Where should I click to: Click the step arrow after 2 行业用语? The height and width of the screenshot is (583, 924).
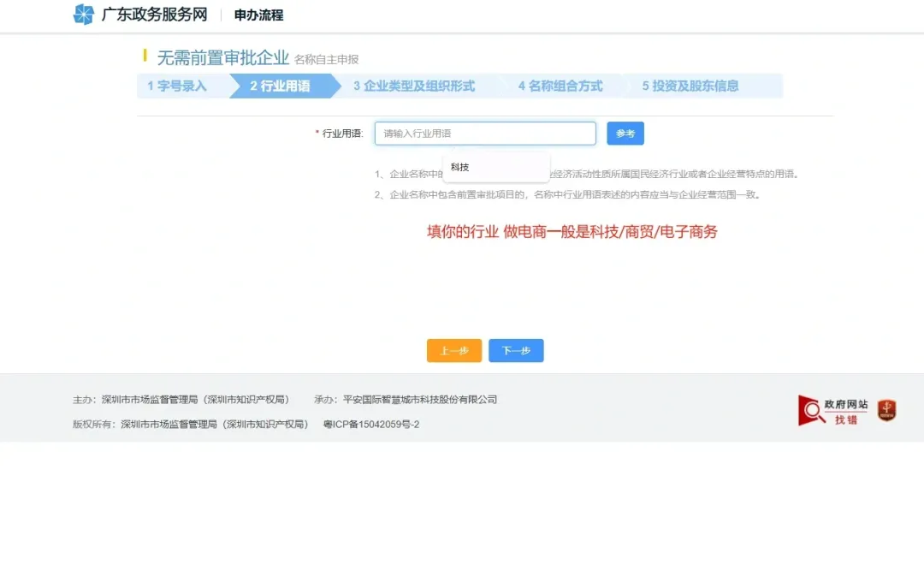point(336,86)
